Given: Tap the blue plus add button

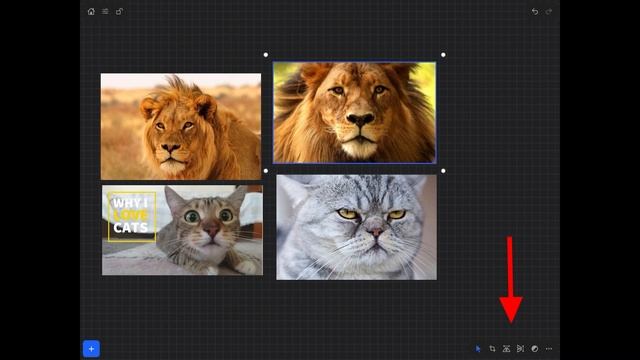Looking at the screenshot, I should coord(91,349).
